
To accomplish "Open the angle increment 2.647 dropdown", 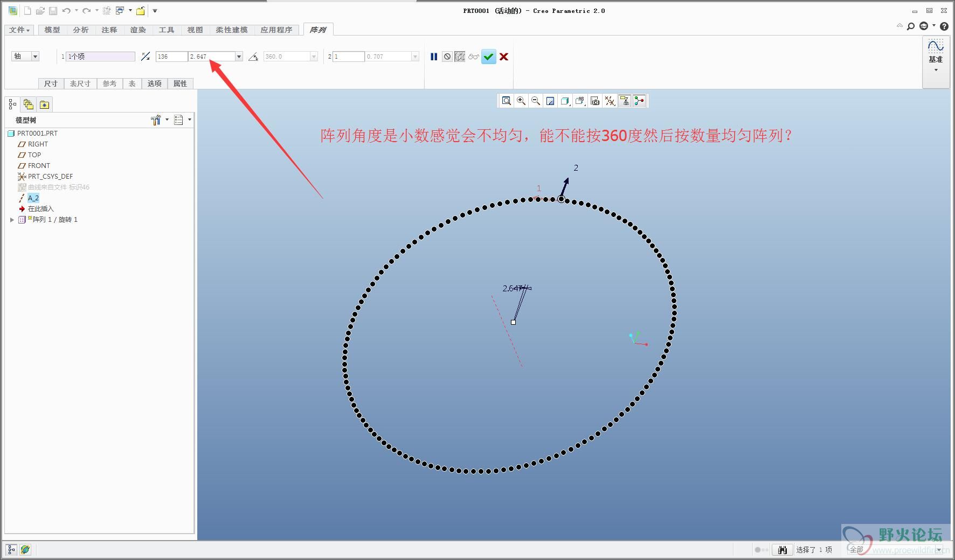I will coord(239,57).
